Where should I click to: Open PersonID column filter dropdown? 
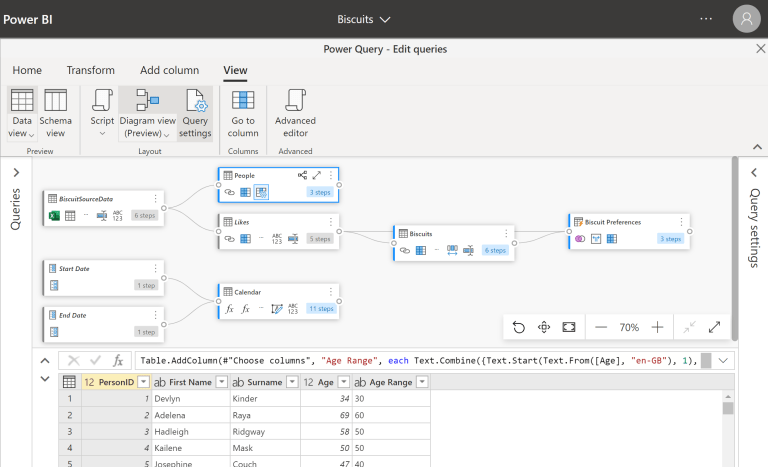144,382
